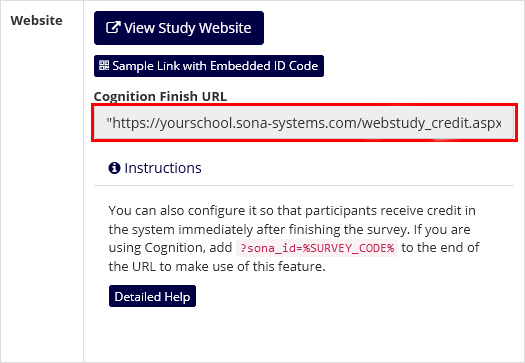Click the QR code icon on Sample Link button

104,65
